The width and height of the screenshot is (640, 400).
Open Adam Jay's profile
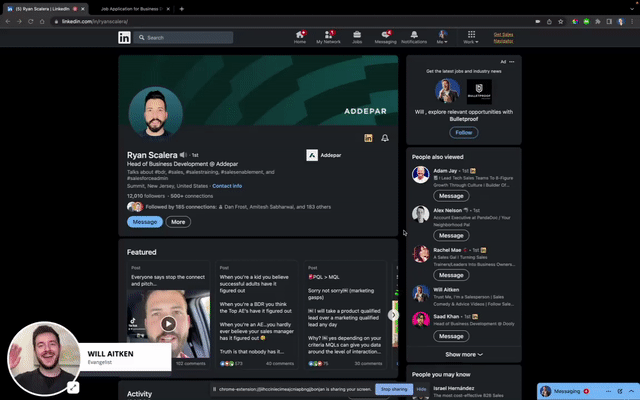click(445, 171)
